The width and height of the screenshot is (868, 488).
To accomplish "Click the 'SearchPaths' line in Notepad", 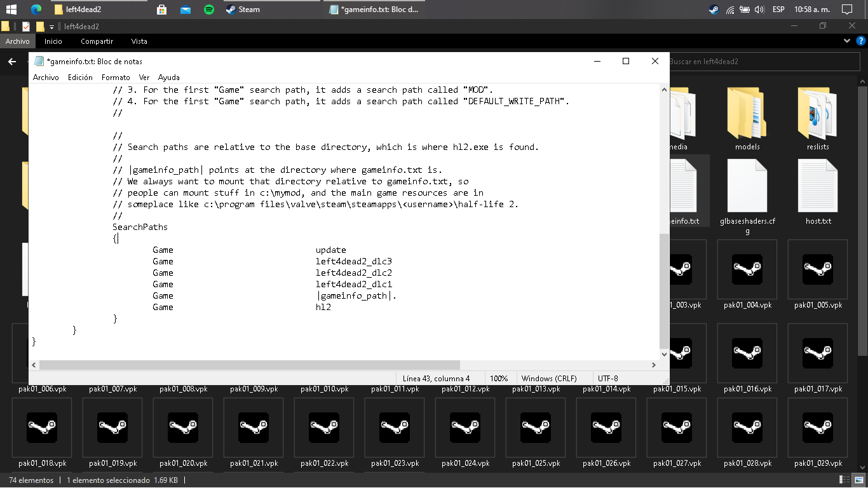I will tap(140, 227).
